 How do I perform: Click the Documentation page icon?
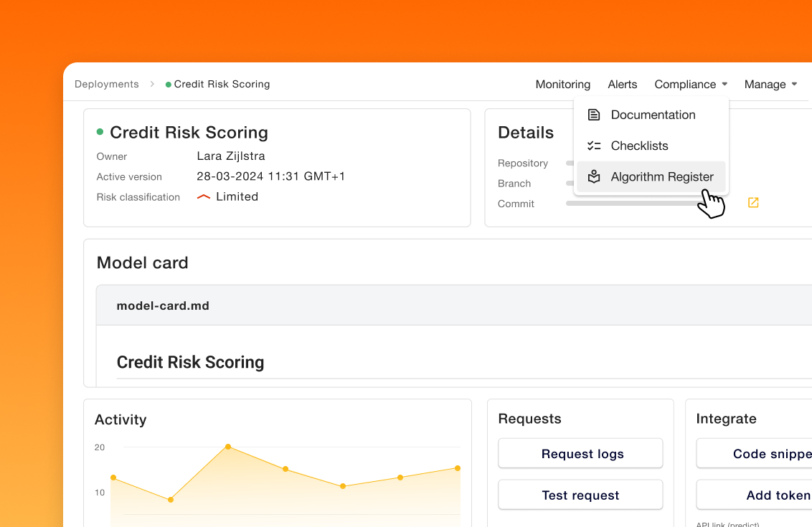click(x=593, y=115)
